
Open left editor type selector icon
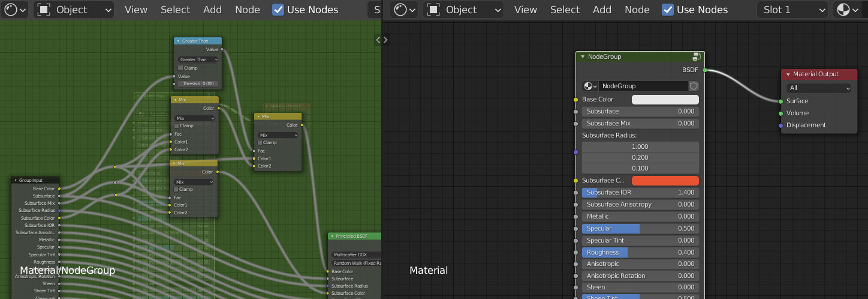pos(16,10)
